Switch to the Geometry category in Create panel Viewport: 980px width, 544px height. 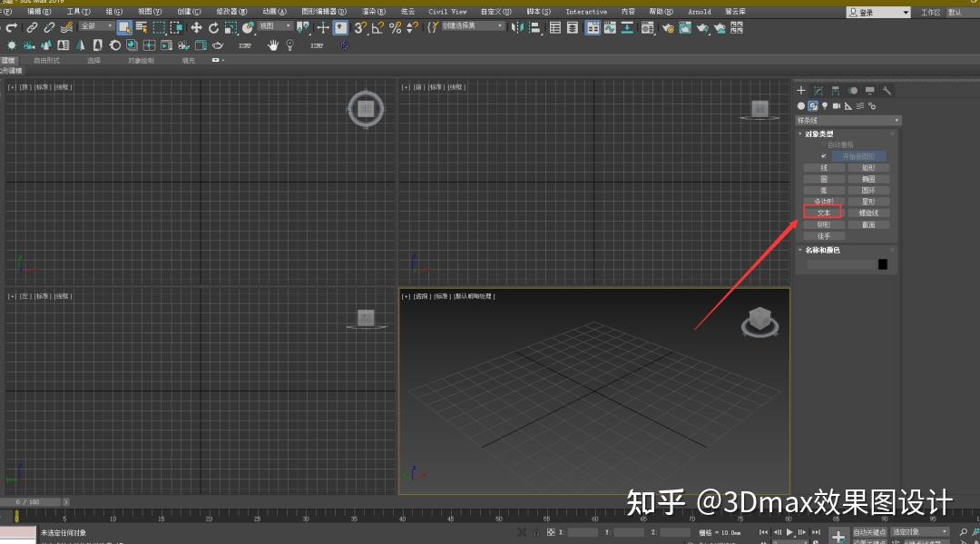[801, 105]
